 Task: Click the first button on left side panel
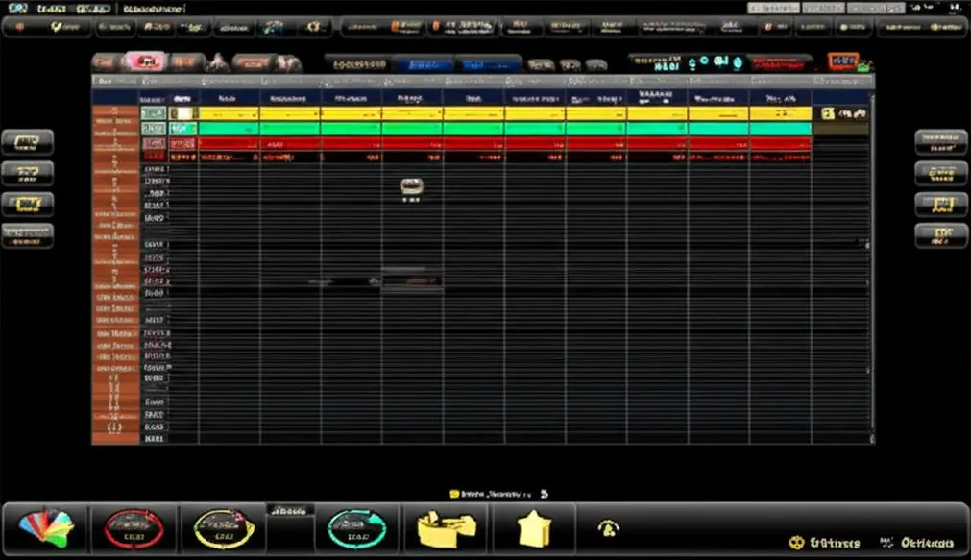[27, 142]
